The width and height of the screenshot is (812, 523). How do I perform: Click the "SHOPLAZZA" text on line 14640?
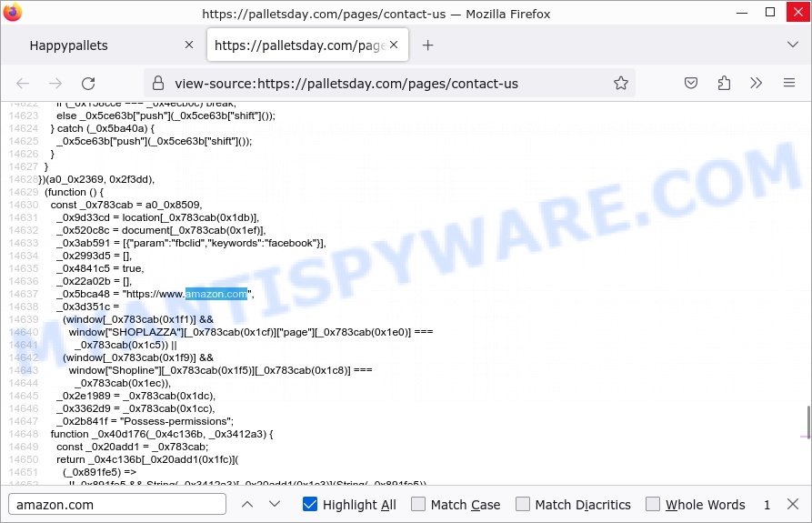[x=145, y=332]
